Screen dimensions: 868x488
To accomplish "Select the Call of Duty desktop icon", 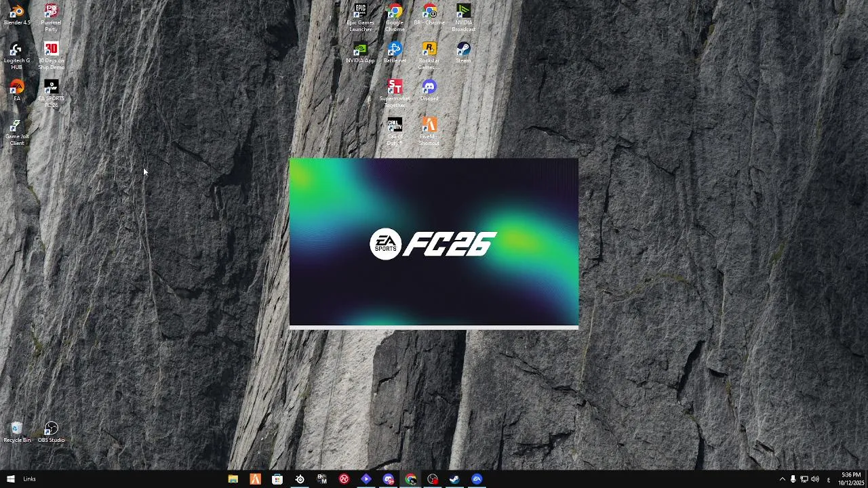I will click(395, 131).
